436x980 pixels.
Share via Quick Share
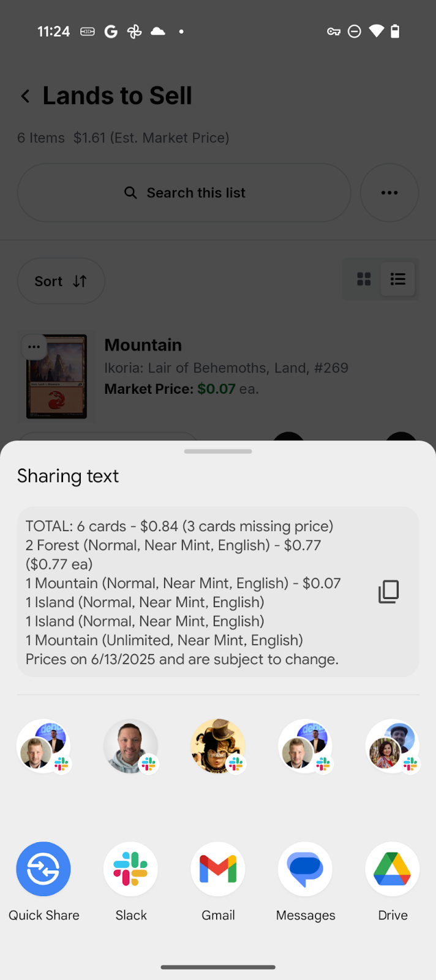43,869
